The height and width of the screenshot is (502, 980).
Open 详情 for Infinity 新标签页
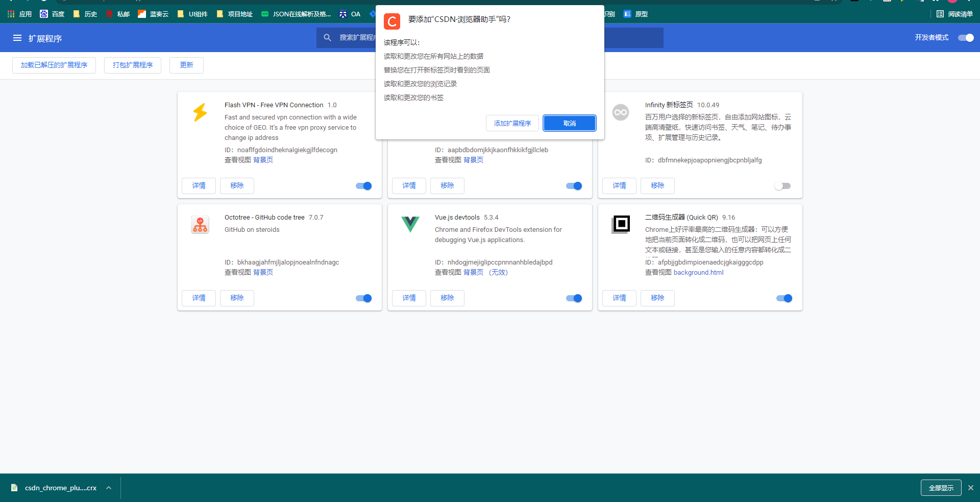tap(619, 186)
